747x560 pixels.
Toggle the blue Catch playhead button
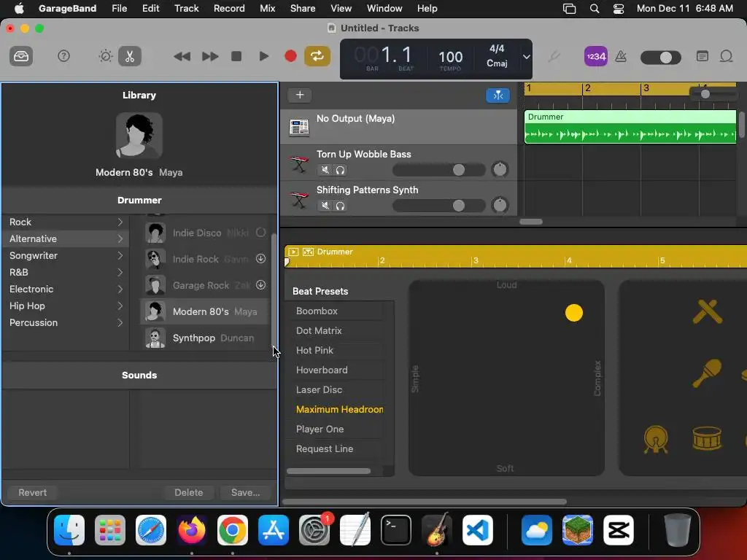tap(498, 96)
